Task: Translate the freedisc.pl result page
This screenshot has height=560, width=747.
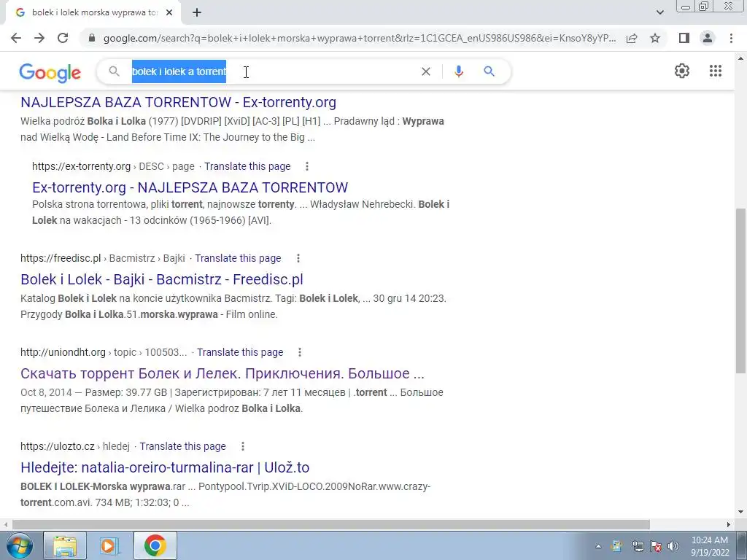Action: 238,258
